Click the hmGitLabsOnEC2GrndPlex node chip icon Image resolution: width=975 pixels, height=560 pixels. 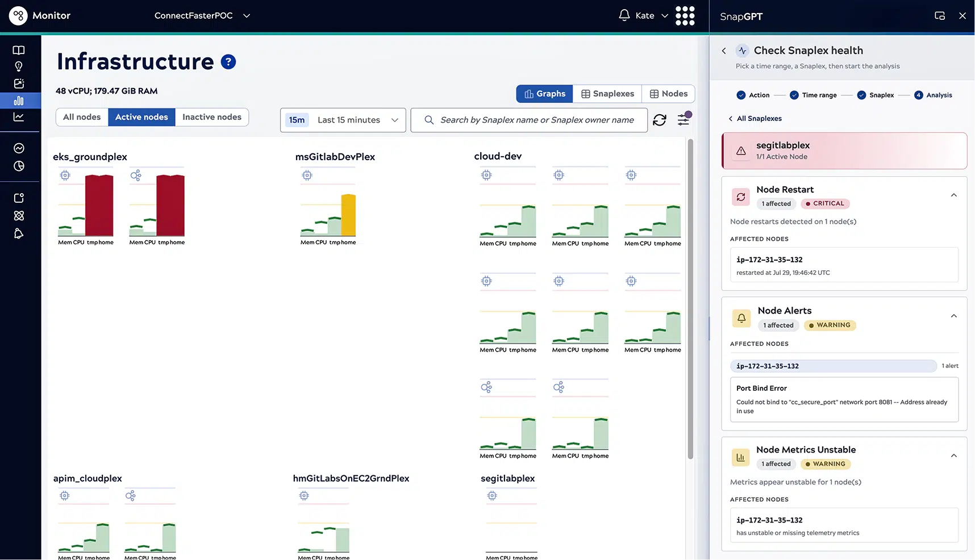pos(304,496)
